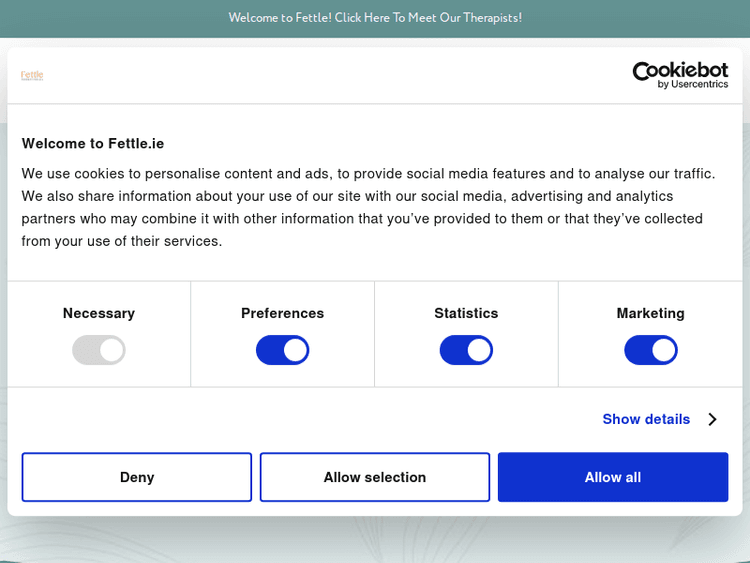This screenshot has height=563, width=750.
Task: Open the Cookiebot by Usercentrics logo
Action: (x=680, y=75)
